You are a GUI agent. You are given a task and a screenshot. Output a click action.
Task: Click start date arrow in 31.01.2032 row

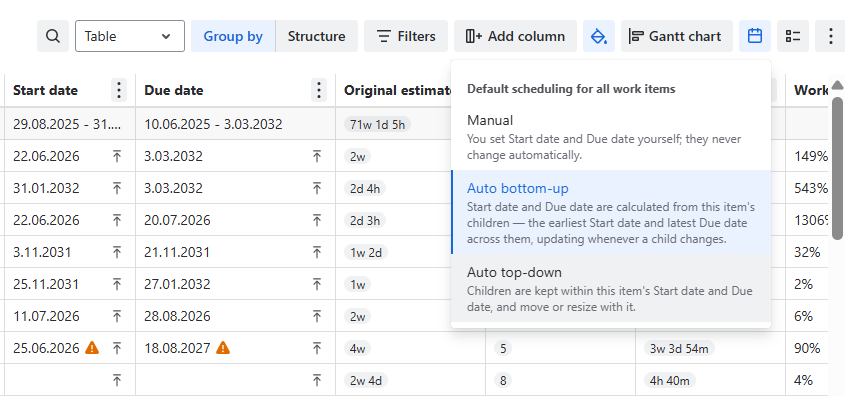coord(117,188)
